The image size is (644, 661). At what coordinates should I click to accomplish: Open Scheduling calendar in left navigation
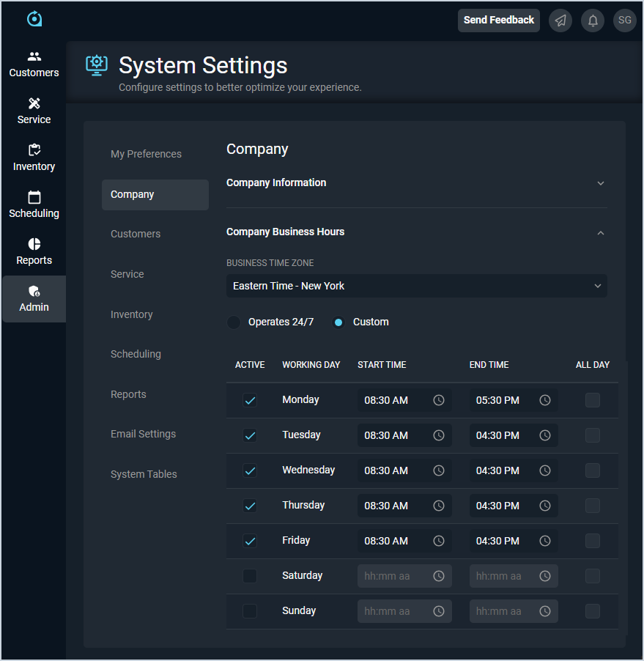pos(34,204)
